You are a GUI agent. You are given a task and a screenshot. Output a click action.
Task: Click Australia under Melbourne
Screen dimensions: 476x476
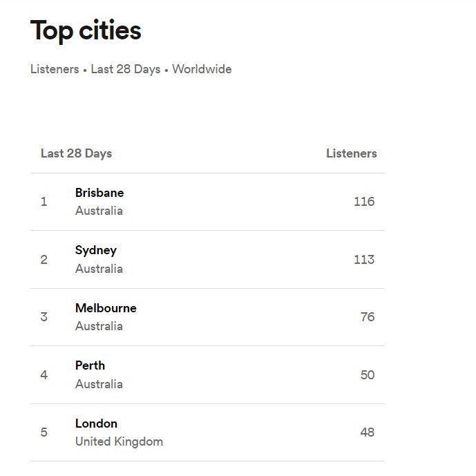point(99,326)
